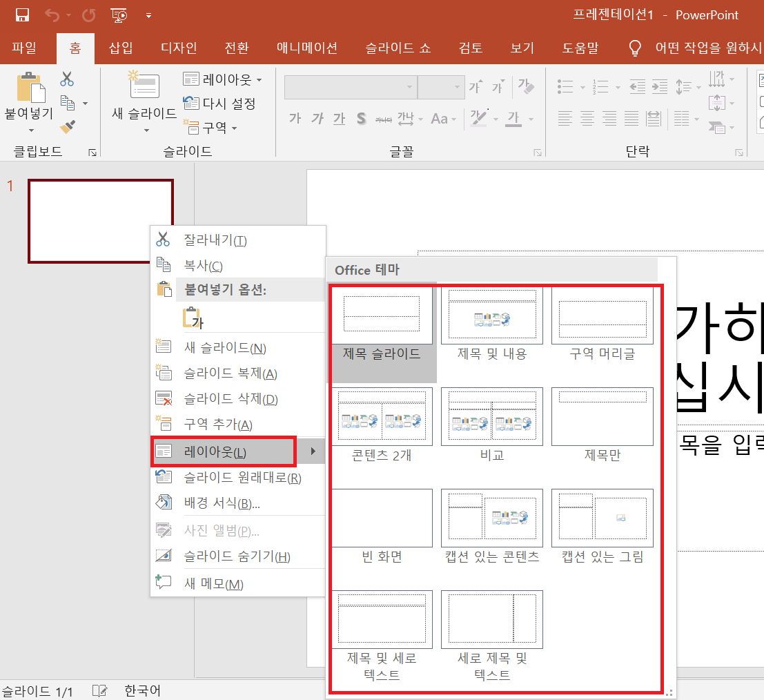Choose 구역 추가(A) menu item
The width and height of the screenshot is (764, 700).
(238, 424)
